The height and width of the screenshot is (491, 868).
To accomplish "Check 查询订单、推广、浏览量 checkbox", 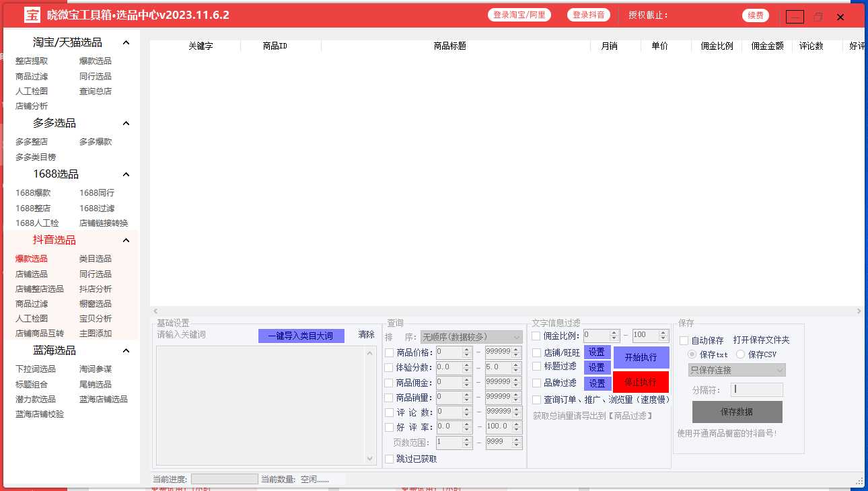I will 536,400.
